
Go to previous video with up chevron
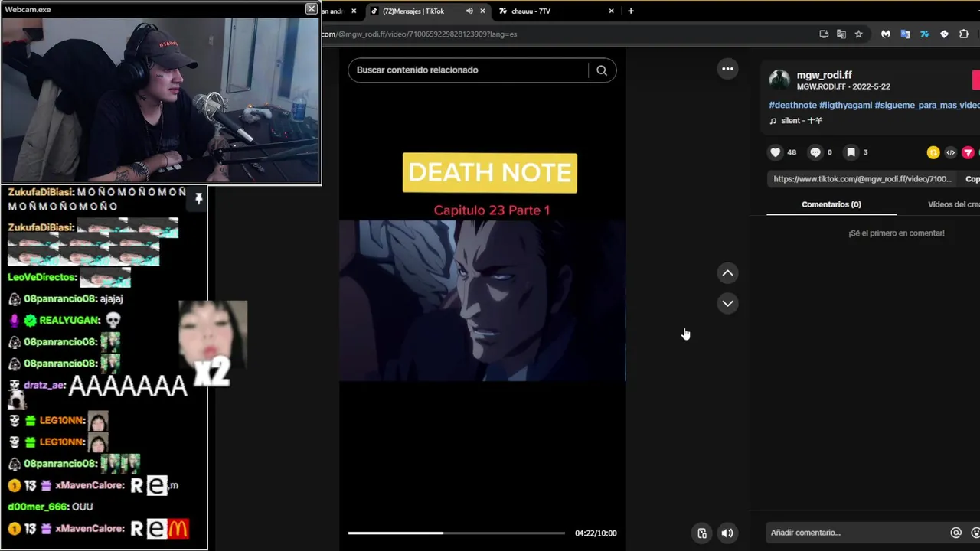[x=727, y=273]
